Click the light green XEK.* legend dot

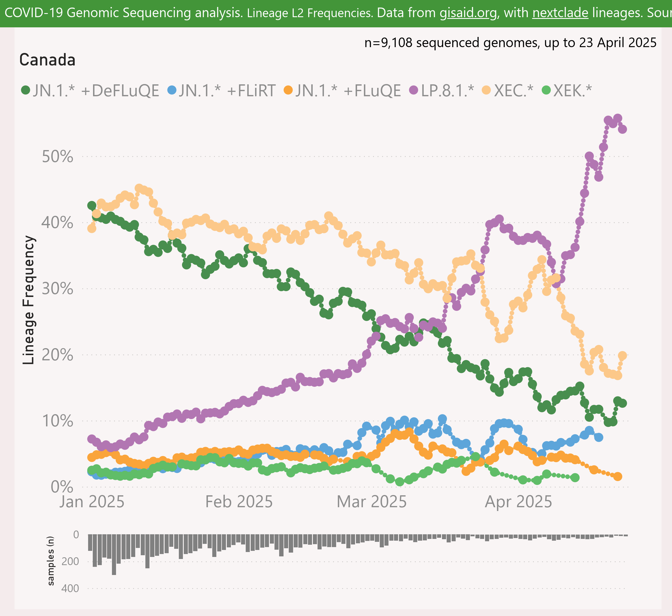[546, 90]
